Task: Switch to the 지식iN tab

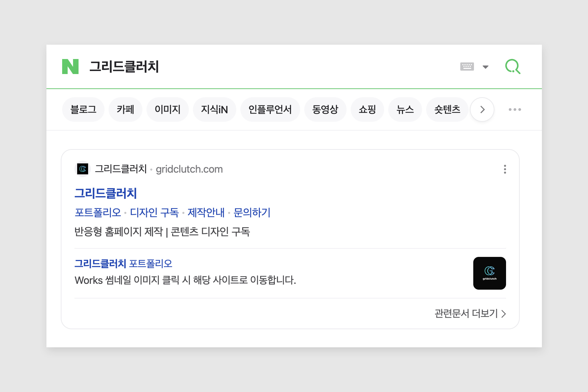Action: pyautogui.click(x=214, y=110)
